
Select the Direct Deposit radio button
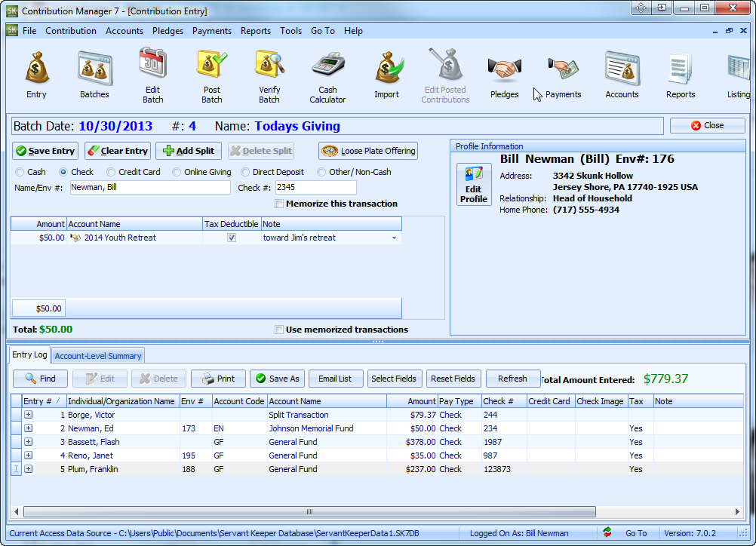[x=245, y=172]
